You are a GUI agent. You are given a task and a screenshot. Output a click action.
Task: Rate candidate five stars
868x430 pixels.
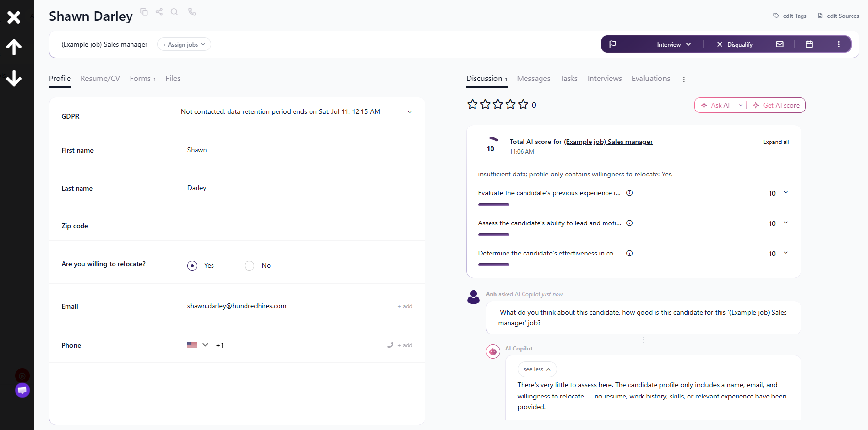pyautogui.click(x=523, y=104)
